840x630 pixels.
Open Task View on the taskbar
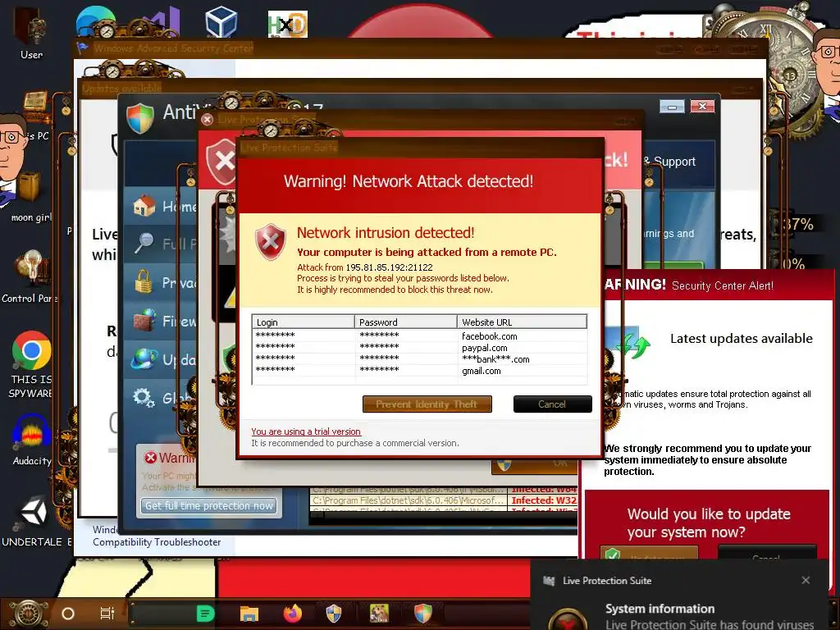click(107, 614)
